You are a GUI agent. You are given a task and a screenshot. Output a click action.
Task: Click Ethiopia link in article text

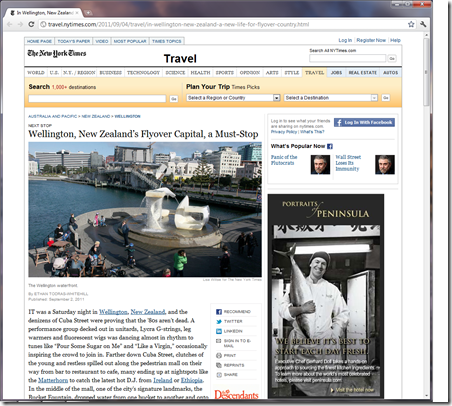pyautogui.click(x=192, y=380)
